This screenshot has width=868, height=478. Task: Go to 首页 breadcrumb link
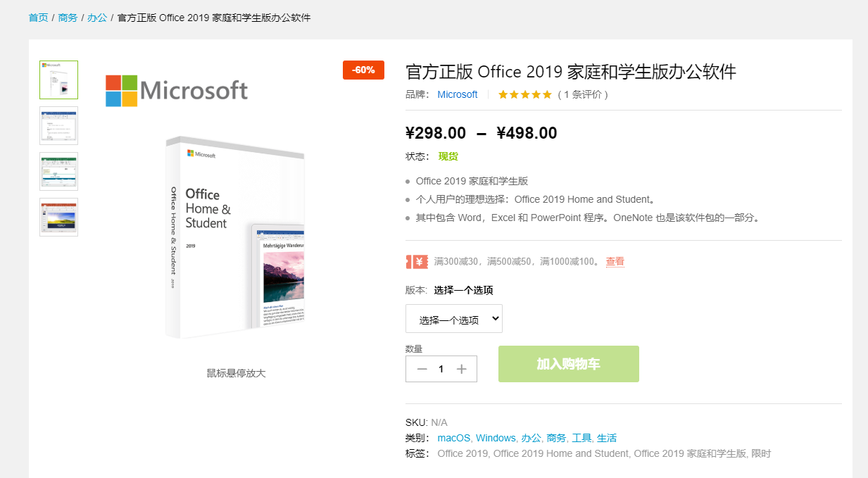pos(38,18)
